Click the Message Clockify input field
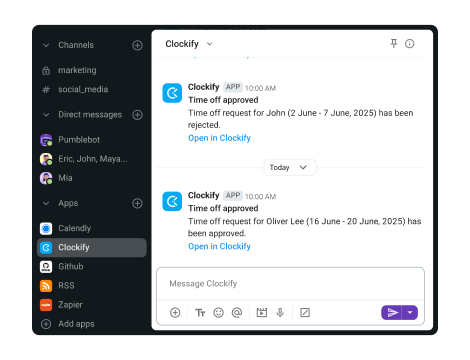The height and width of the screenshot is (360, 470). (x=290, y=284)
